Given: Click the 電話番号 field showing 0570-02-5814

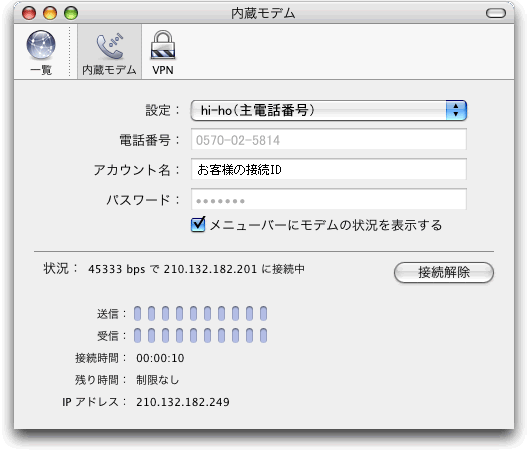Looking at the screenshot, I should point(329,139).
